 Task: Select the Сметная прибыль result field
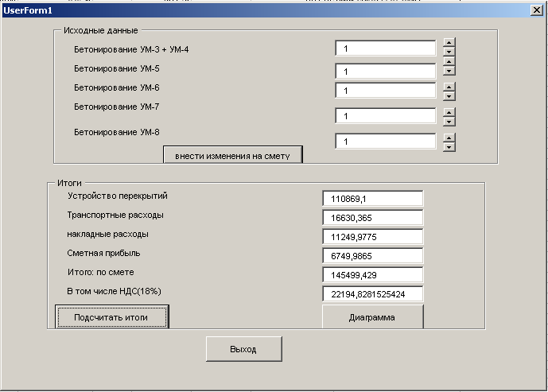[x=372, y=256]
